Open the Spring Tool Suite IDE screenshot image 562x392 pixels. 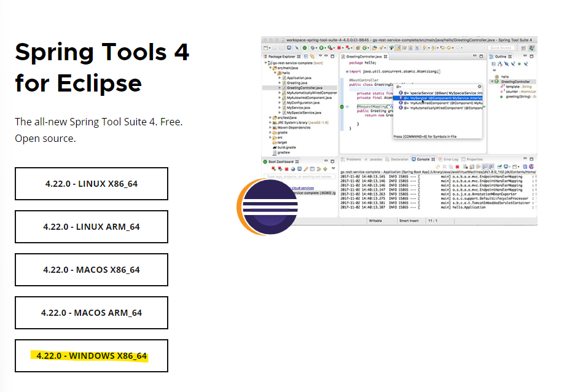pos(399,130)
